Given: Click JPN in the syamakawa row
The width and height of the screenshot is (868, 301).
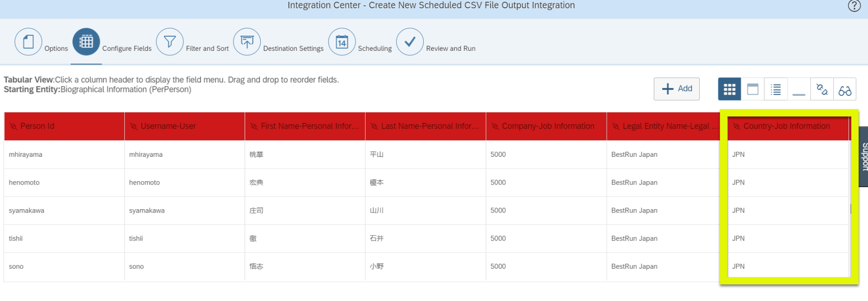Looking at the screenshot, I should click(x=738, y=211).
